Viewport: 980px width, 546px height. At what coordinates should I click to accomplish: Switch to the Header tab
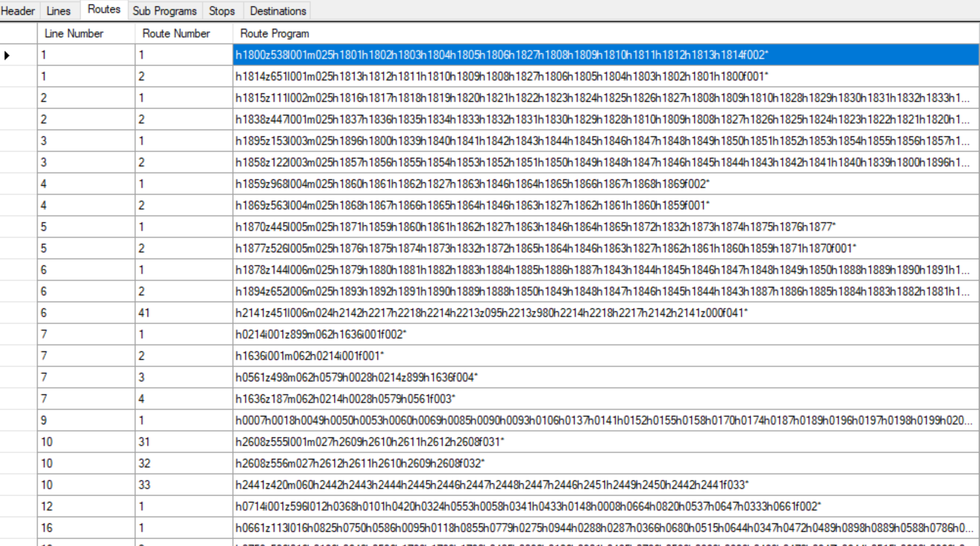[18, 11]
